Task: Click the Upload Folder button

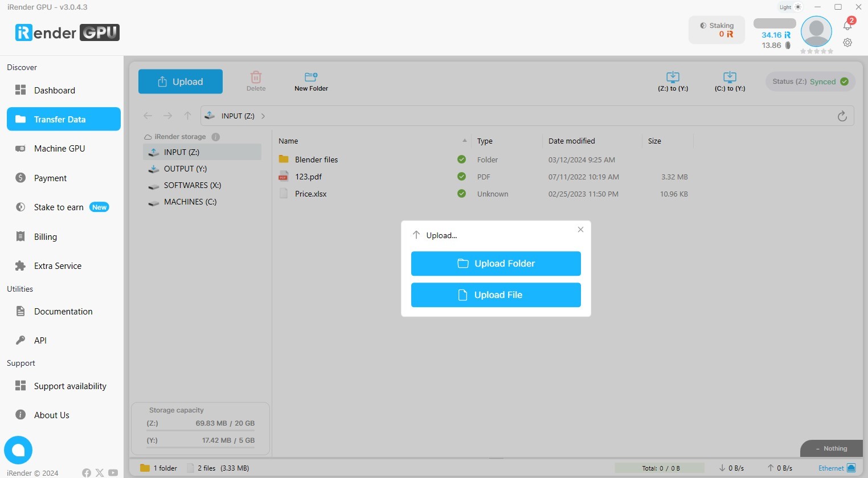Action: click(496, 264)
